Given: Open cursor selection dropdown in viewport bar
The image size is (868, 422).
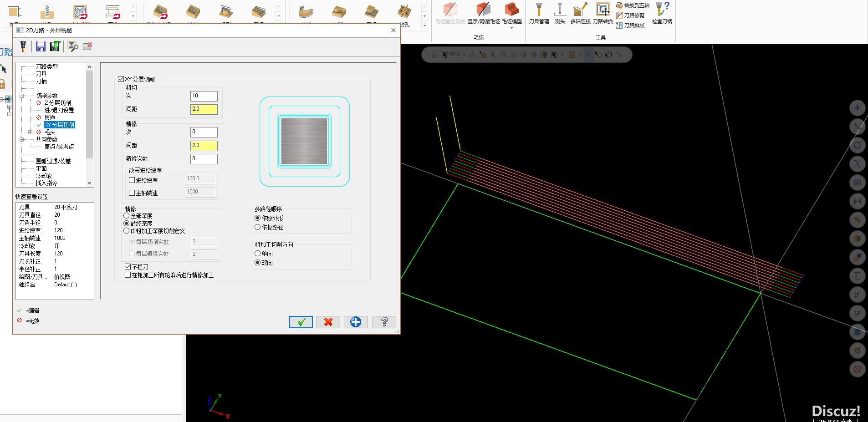Looking at the screenshot, I should pyautogui.click(x=464, y=55).
